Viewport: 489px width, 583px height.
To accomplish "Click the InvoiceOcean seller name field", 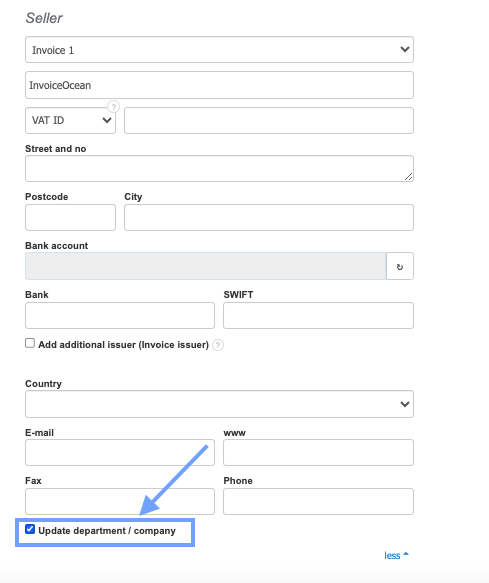I will click(219, 85).
